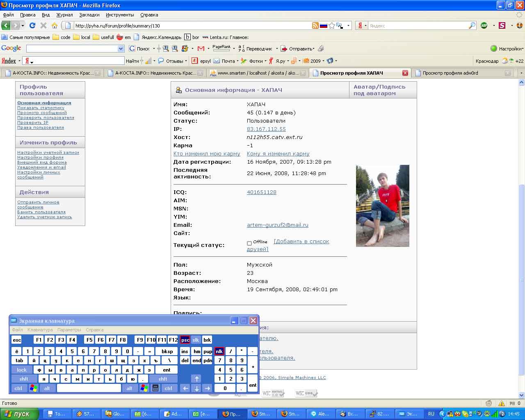
Task: Switch to the Просмотр профиля adw0rd tab
Action: (450, 73)
